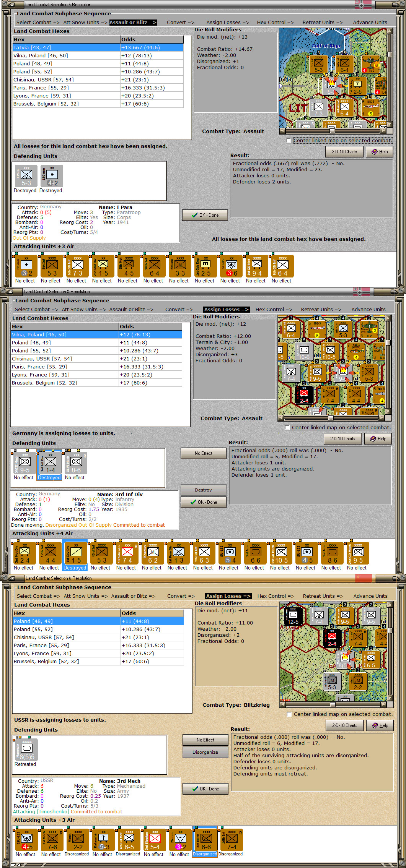Click OK - Done in Latvia combat window

click(x=205, y=215)
